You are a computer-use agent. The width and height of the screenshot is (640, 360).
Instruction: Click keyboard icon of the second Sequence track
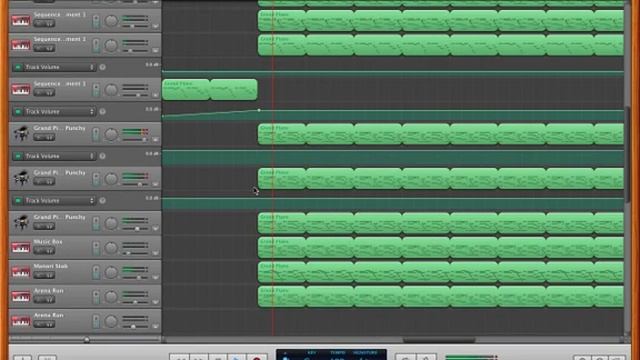pyautogui.click(x=21, y=45)
